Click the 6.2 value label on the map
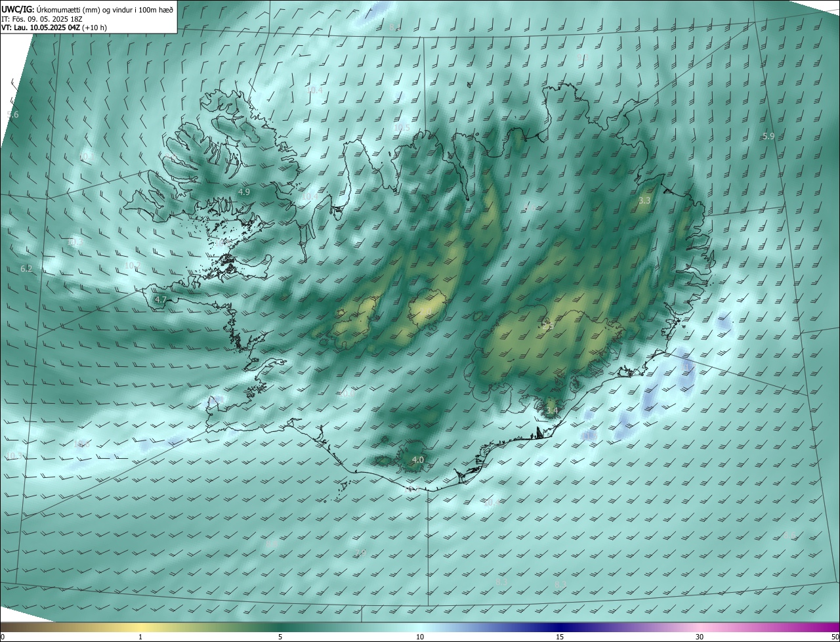The height and width of the screenshot is (642, 840). [26, 268]
